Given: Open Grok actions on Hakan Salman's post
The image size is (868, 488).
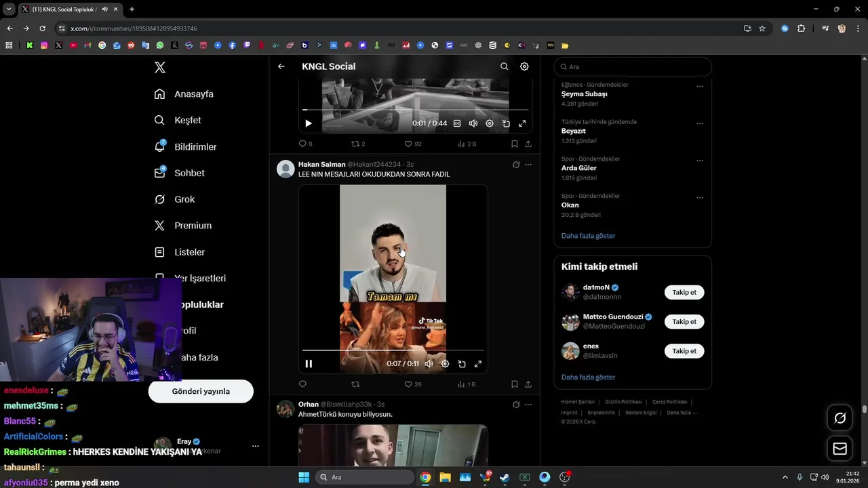Looking at the screenshot, I should coord(516,165).
